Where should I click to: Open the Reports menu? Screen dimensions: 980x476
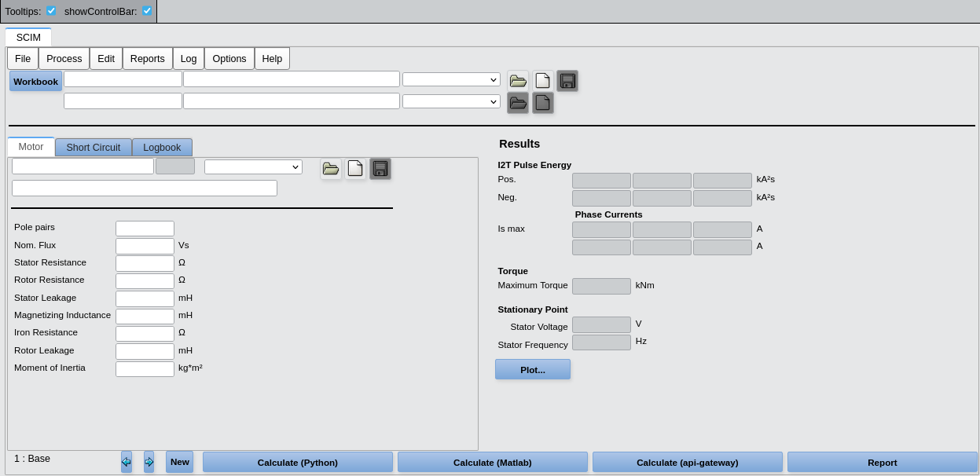[148, 59]
